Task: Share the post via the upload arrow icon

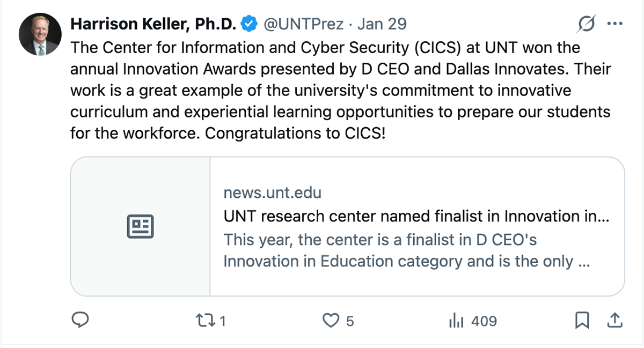Action: [x=614, y=321]
